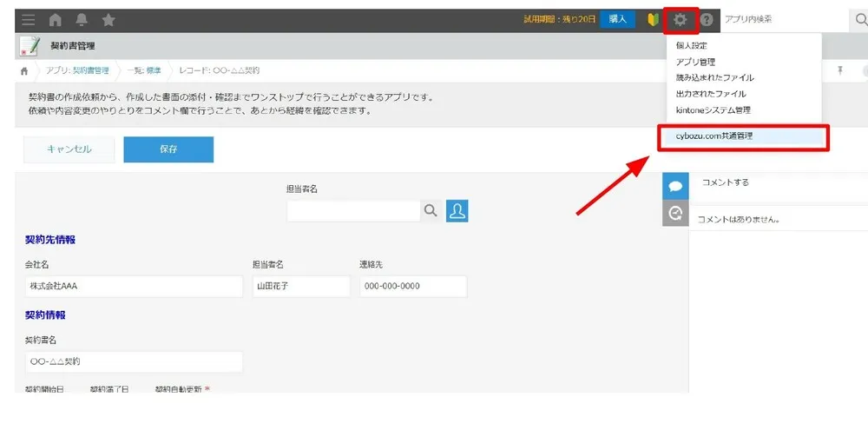This screenshot has width=868, height=424.
Task: Open the hamburger menu in the header
Action: point(29,20)
